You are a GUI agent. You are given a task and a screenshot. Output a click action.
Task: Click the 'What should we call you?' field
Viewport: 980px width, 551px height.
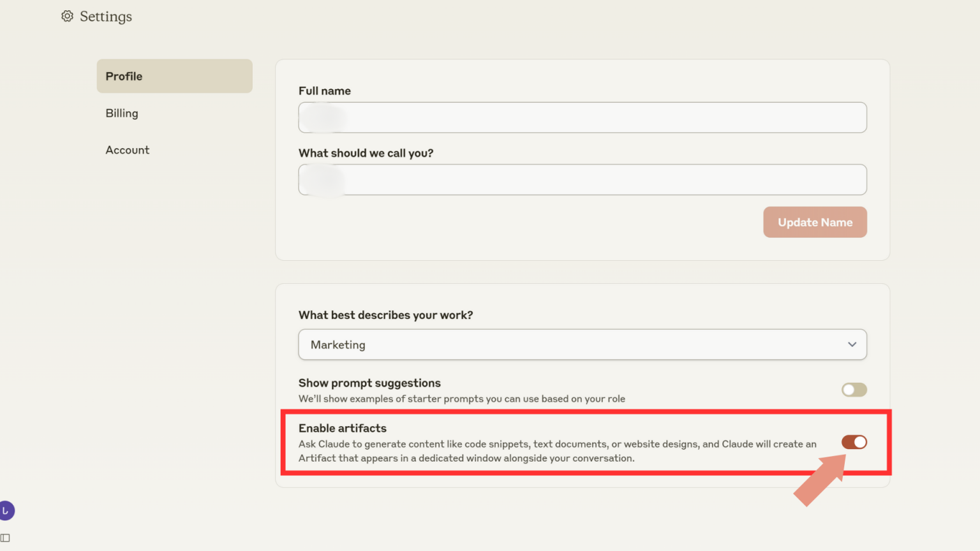click(x=582, y=180)
